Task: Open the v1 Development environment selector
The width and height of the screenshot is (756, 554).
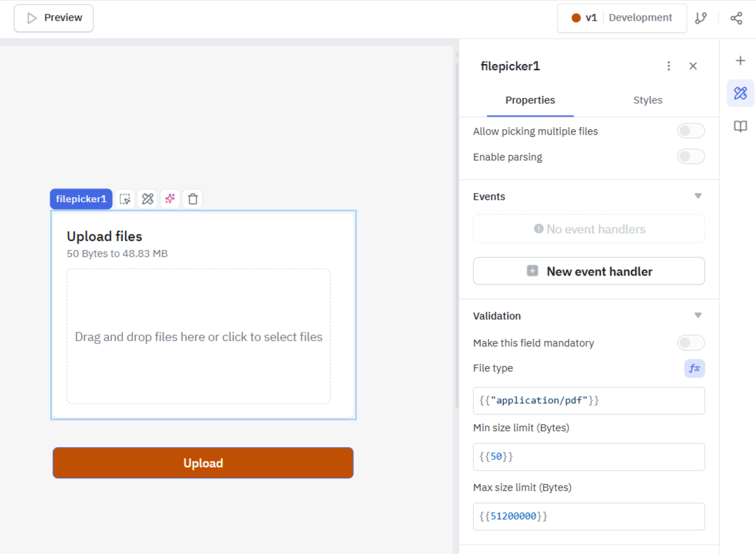Action: (621, 17)
